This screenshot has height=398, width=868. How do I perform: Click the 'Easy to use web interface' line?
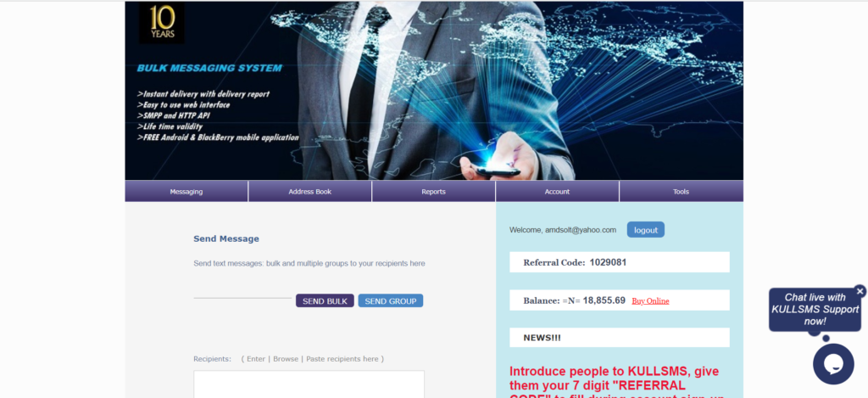click(183, 104)
